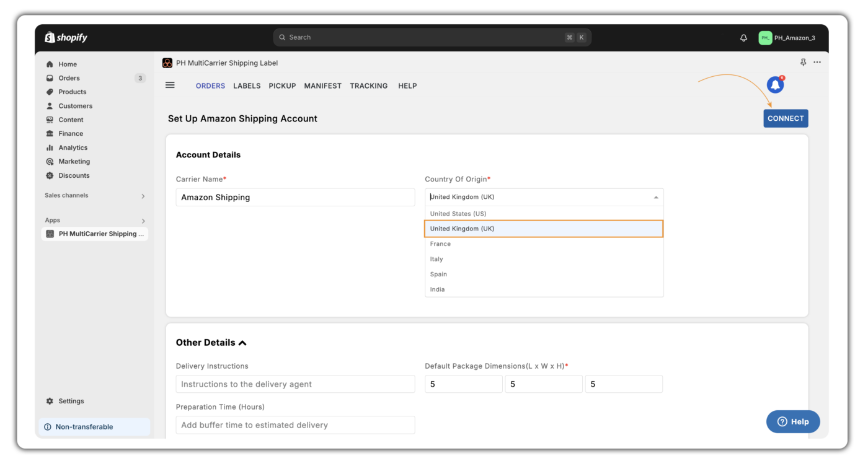868x461 pixels.
Task: Expand the Sales channels section
Action: point(143,196)
